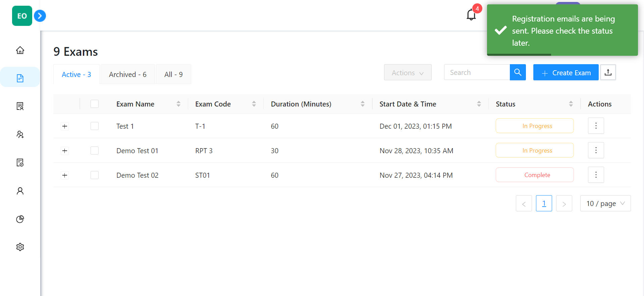Click the upload/export icon button
Screen dimensions: 644x296
point(608,72)
